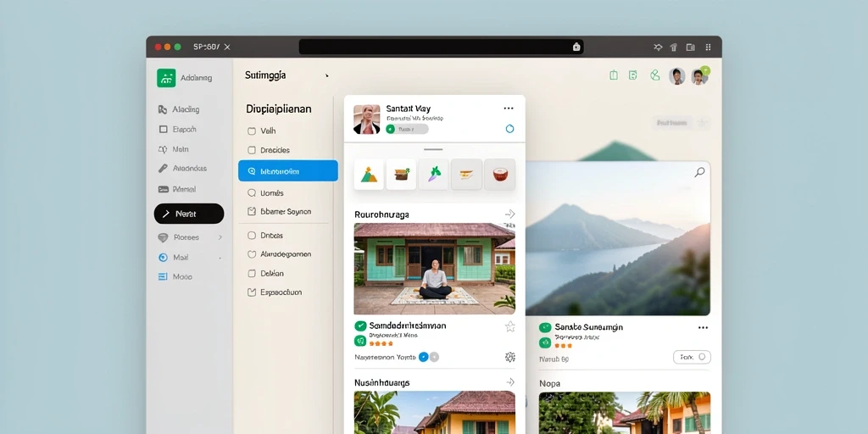Click the first green bookmark header icon
Viewport: 868px width, 434px height.
(x=614, y=75)
